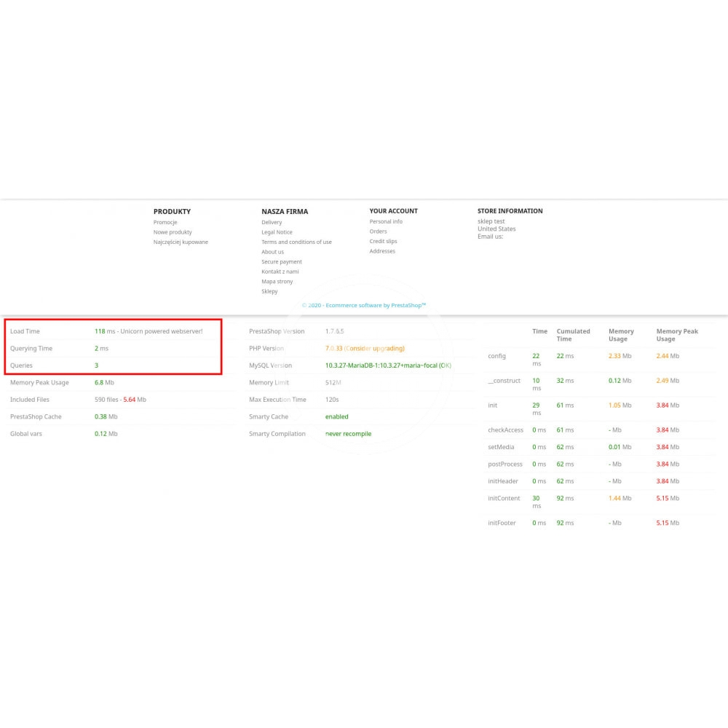728x728 pixels.
Task: View Orders in Your Account
Action: 378,232
